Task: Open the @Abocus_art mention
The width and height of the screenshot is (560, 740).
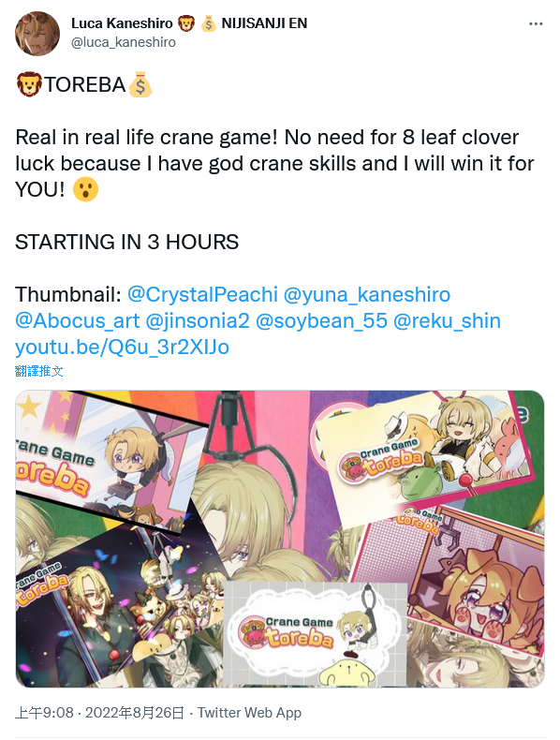Action: pyautogui.click(x=78, y=321)
